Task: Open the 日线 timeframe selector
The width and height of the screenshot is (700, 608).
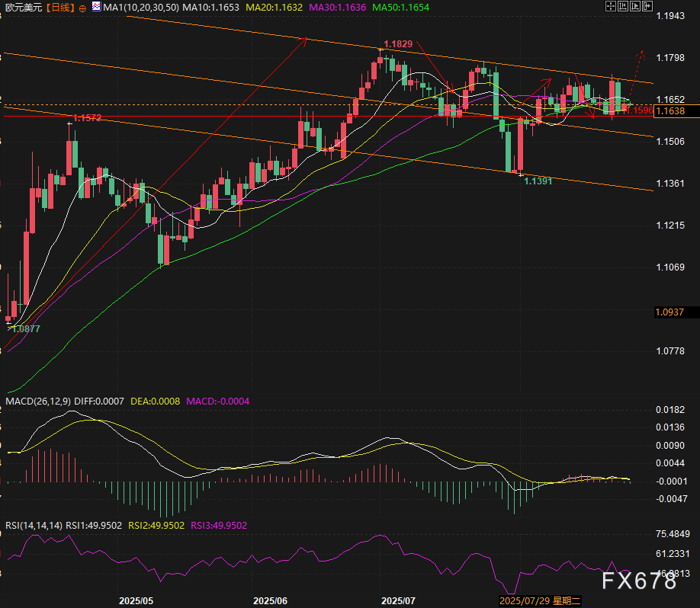Action: click(x=59, y=7)
